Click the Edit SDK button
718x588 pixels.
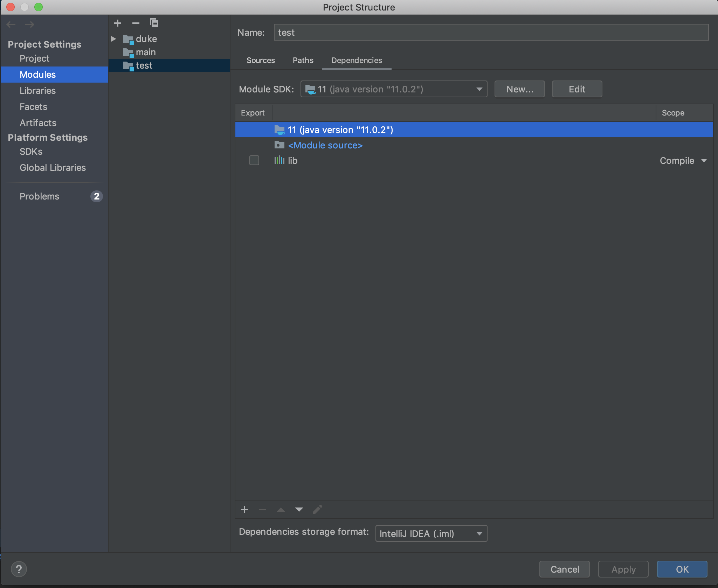577,89
